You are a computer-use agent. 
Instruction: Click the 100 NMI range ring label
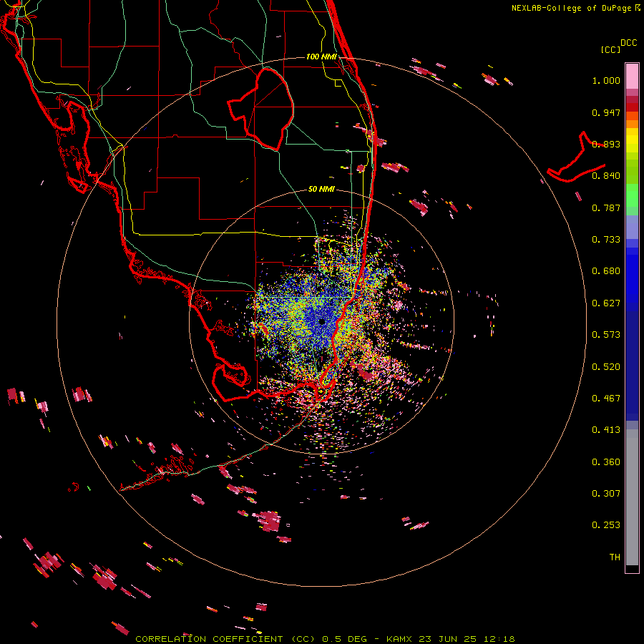click(321, 57)
